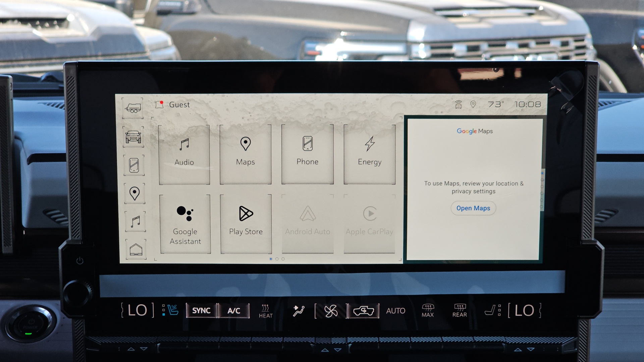
Task: Select the first page indicator dot
Action: (271, 259)
